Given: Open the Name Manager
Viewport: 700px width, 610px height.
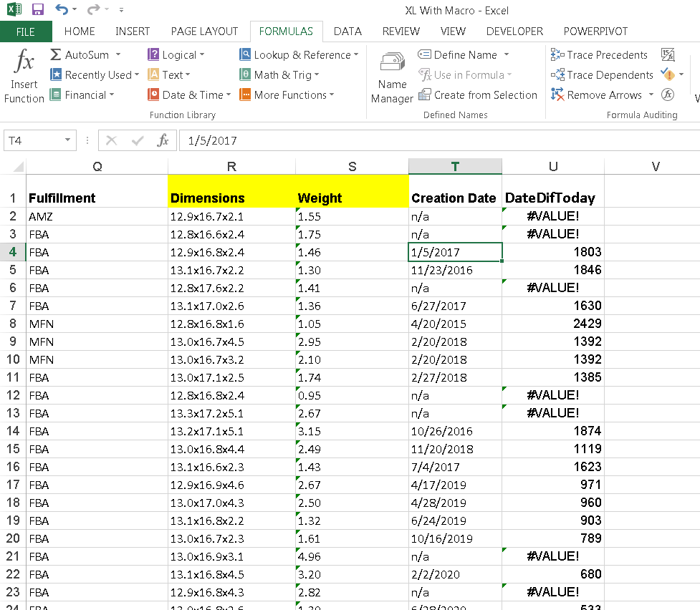Looking at the screenshot, I should 392,77.
